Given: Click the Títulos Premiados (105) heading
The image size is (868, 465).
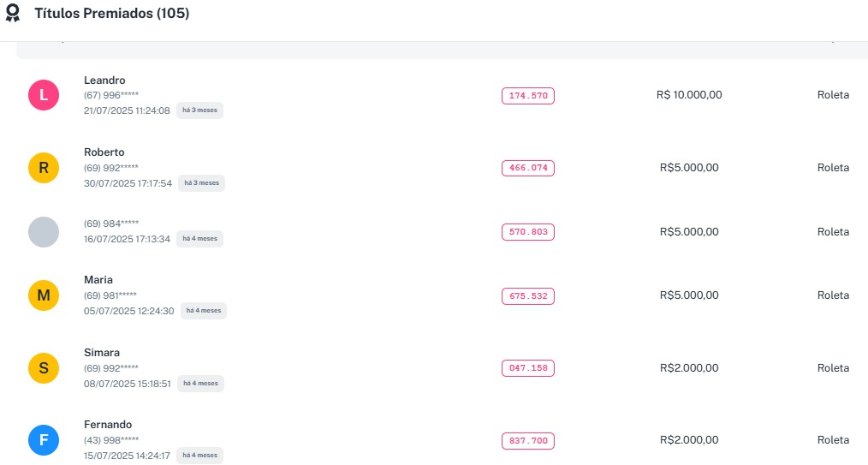Looking at the screenshot, I should pos(112,14).
